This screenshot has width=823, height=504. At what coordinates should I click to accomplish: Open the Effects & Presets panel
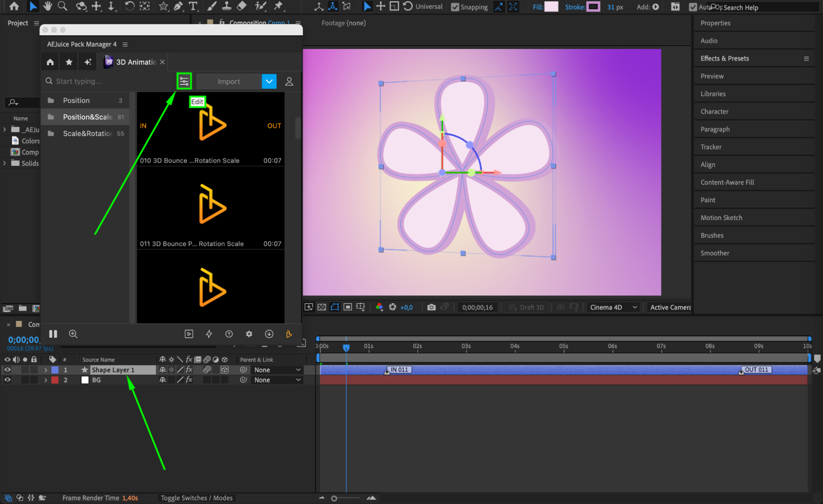725,58
